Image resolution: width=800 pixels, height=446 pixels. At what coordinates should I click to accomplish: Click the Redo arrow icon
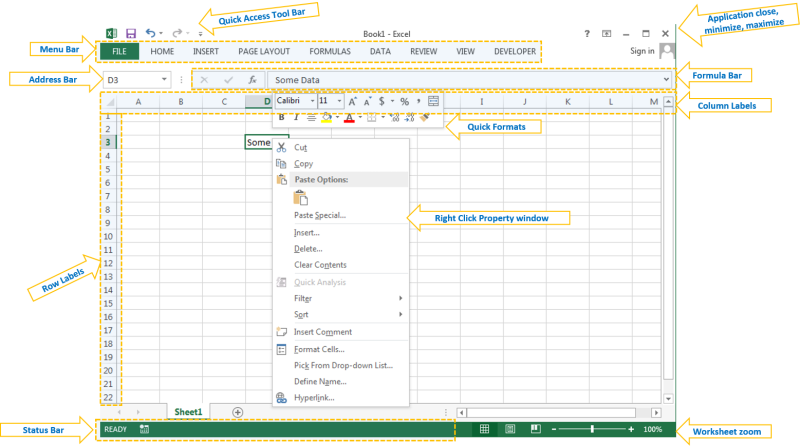point(177,33)
